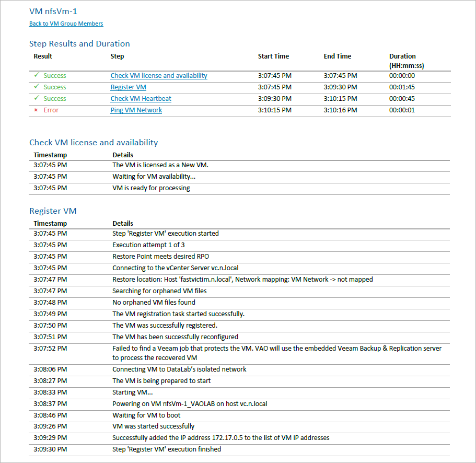Select 'The VM has been successfully reconfigured' detail

(x=175, y=337)
